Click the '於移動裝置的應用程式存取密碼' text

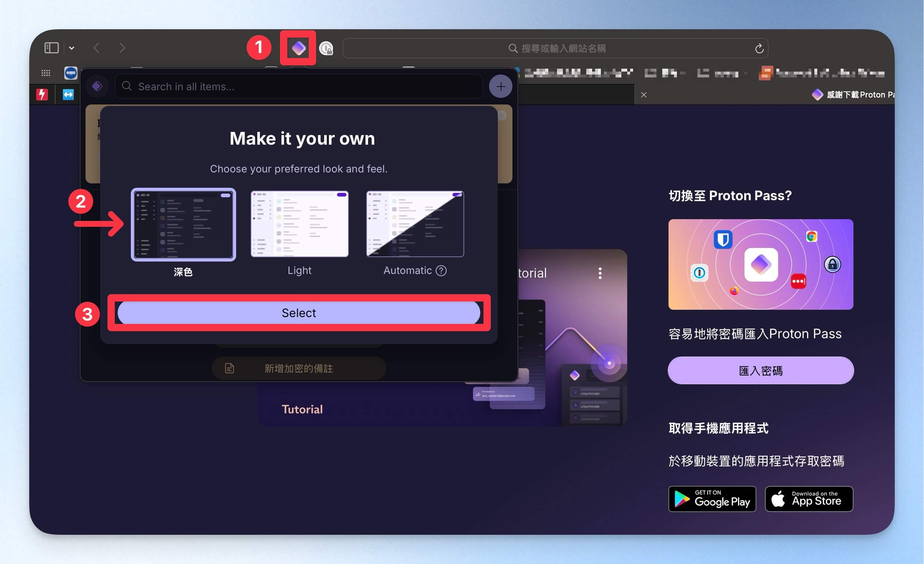point(756,461)
